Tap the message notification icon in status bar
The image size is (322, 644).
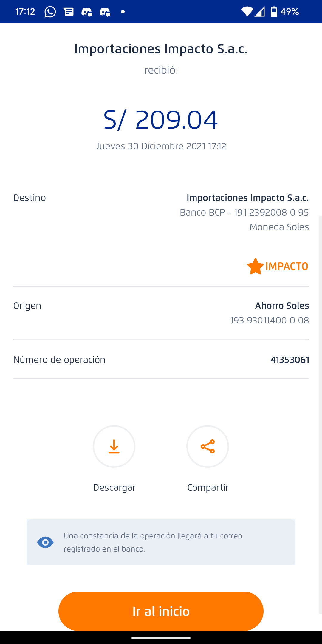point(69,12)
